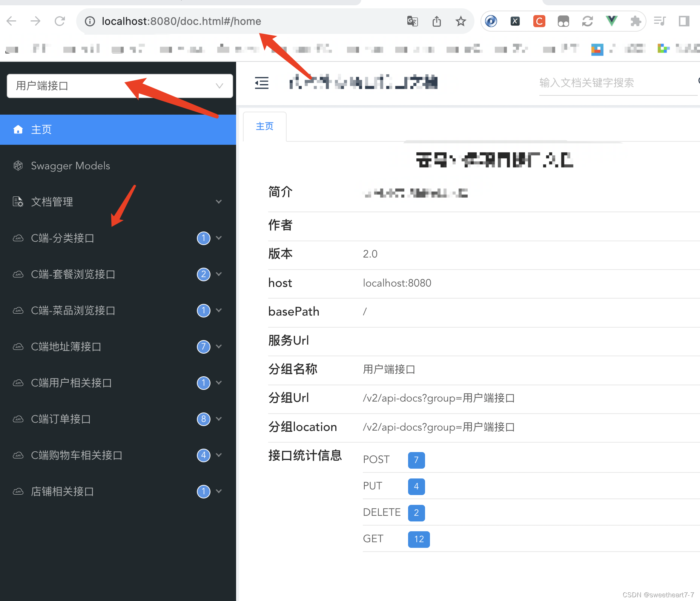
Task: Open the dark X extension icon
Action: [x=515, y=21]
